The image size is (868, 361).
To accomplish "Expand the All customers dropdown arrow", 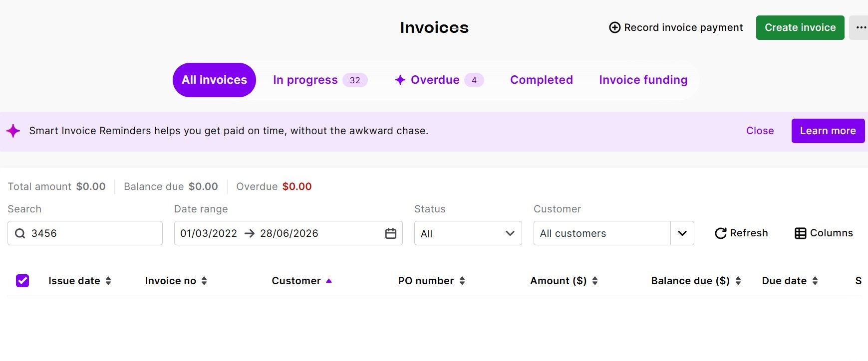I will click(x=682, y=233).
